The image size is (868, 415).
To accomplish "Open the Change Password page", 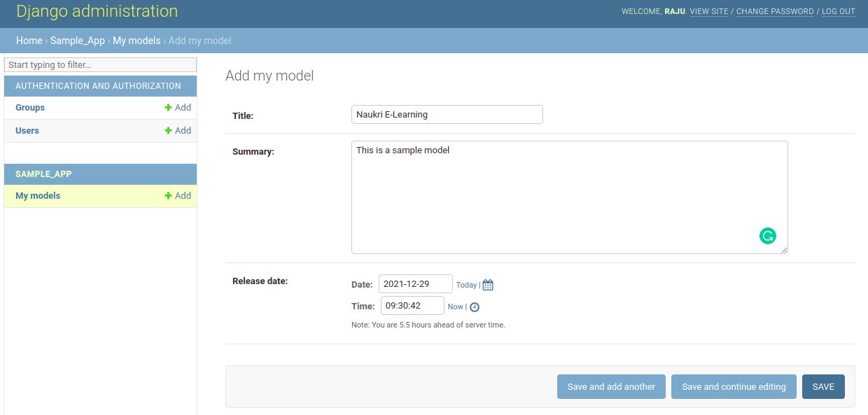I will 775,11.
